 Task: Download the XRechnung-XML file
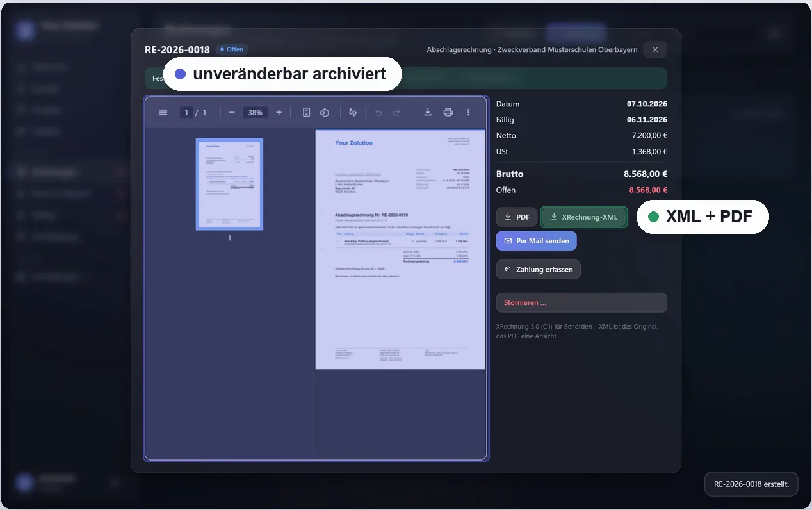[x=583, y=217]
